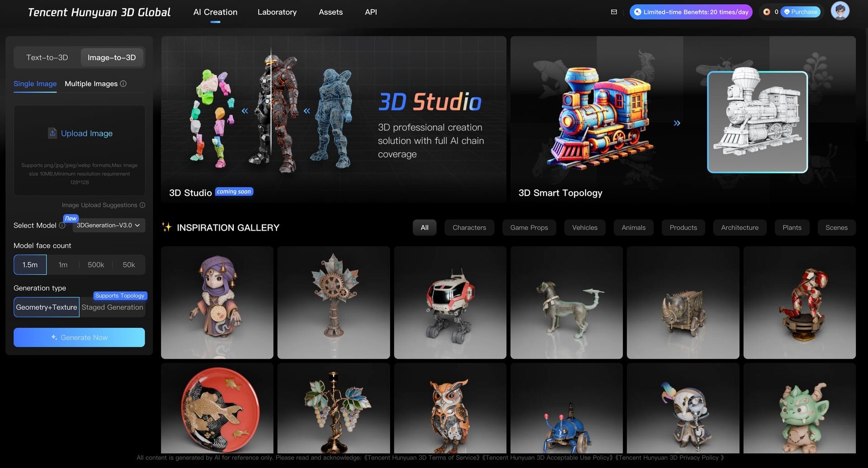This screenshot has height=468, width=868.
Task: Click the double-arrow icon in Smart Topology banner
Action: (x=677, y=123)
